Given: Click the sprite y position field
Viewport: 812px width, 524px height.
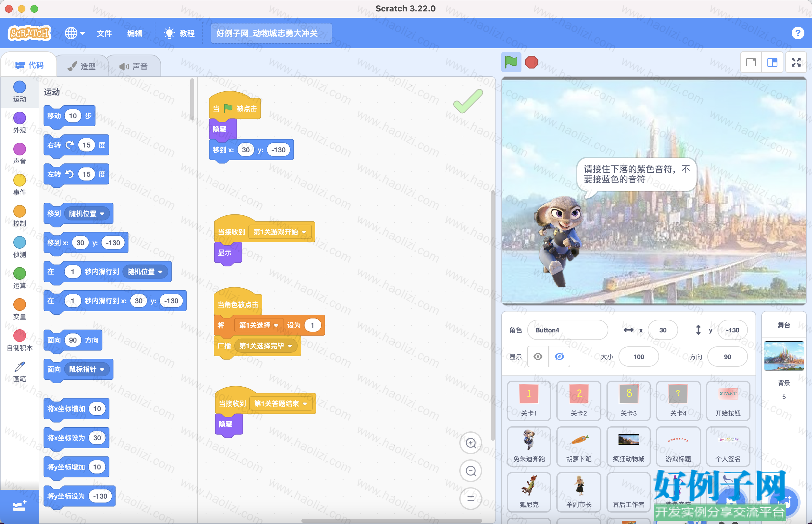Looking at the screenshot, I should pyautogui.click(x=732, y=330).
